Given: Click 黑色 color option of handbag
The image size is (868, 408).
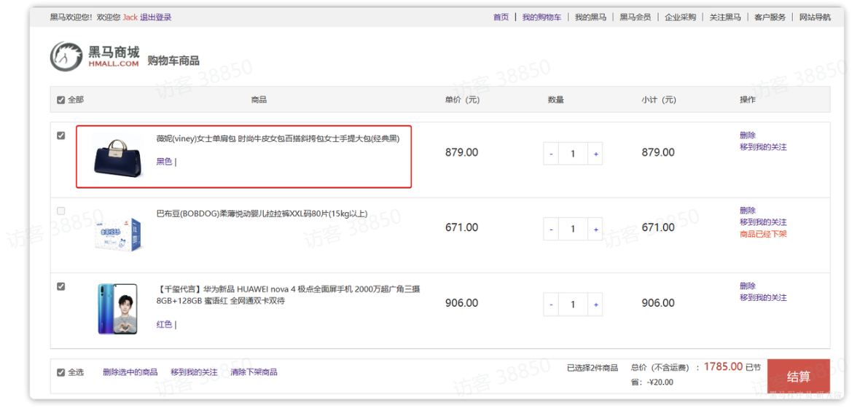Looking at the screenshot, I should coord(164,162).
